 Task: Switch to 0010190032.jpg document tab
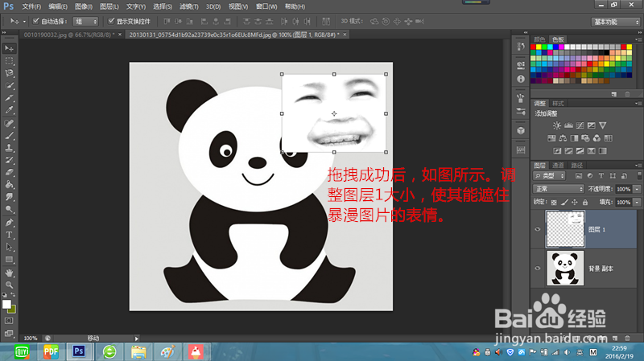click(68, 35)
